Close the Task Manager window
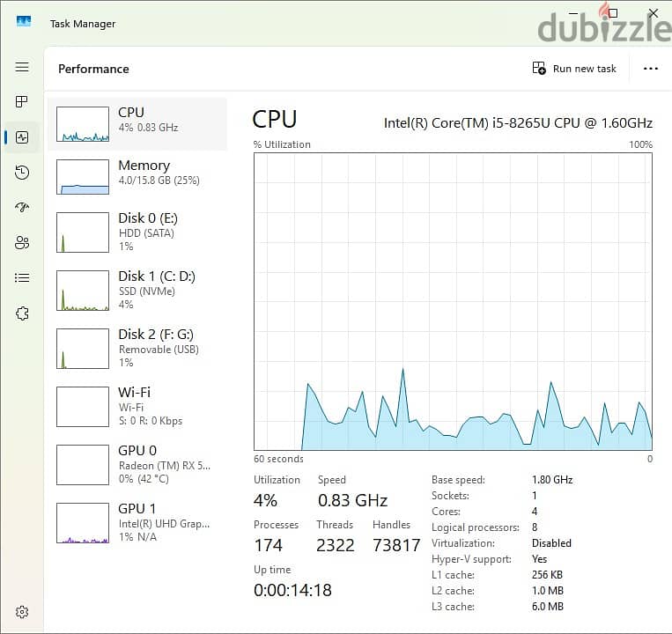 [654, 13]
